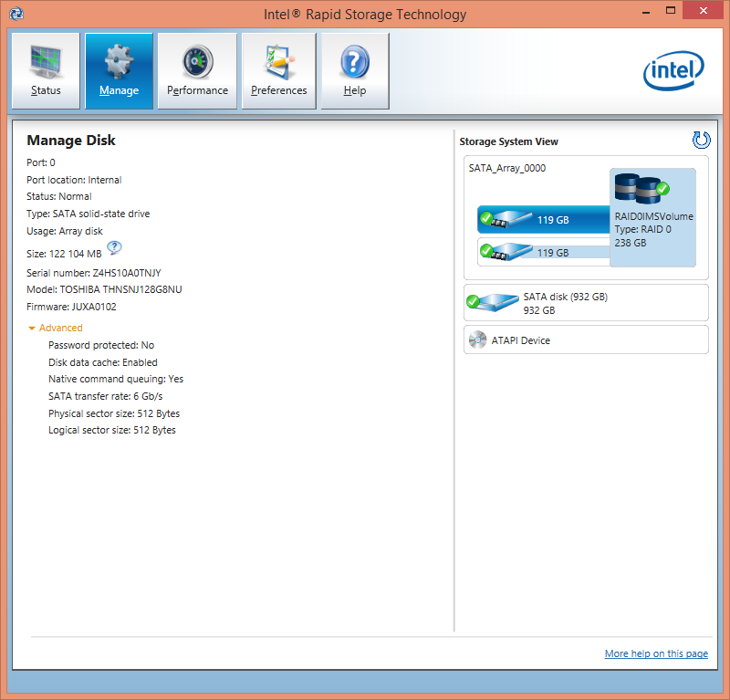Click the Type: SATA solid-state drive text
730x700 pixels.
(x=88, y=214)
